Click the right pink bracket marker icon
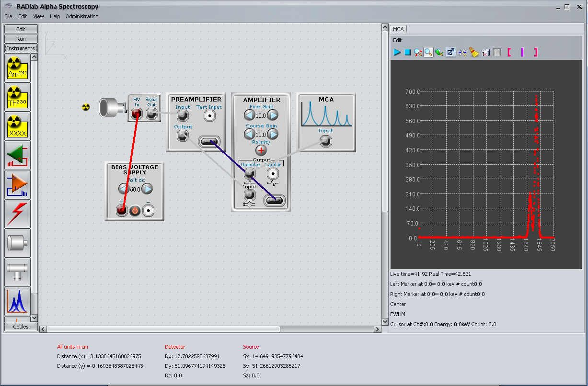Image resolution: width=588 pixels, height=386 pixels. click(x=535, y=52)
